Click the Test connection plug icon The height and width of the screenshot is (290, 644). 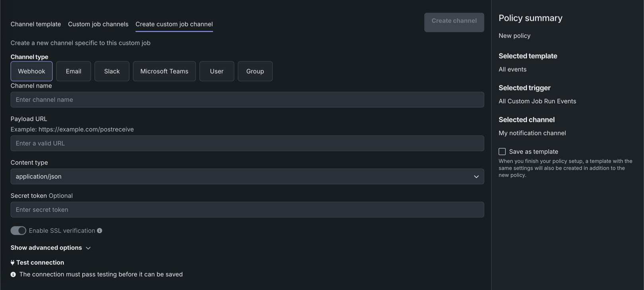click(13, 263)
